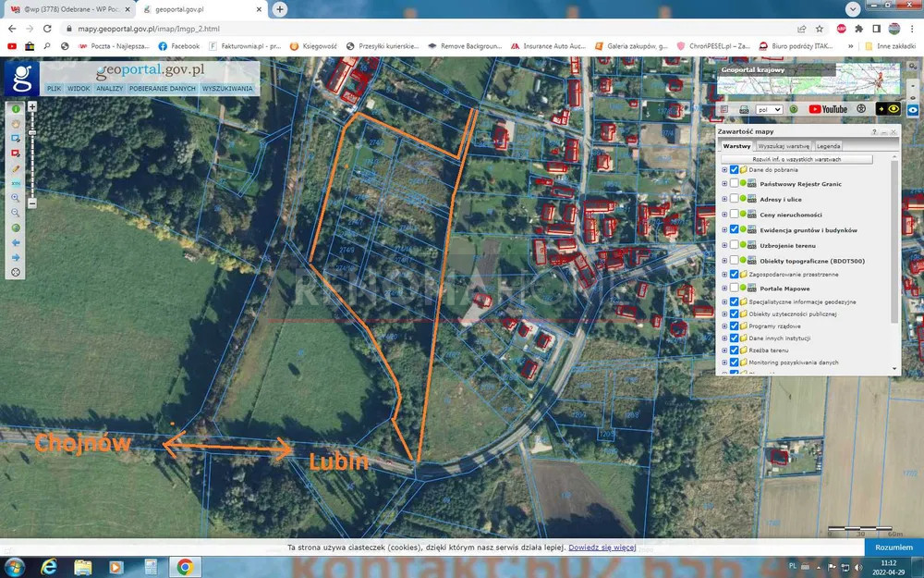This screenshot has height=578, width=924.
Task: Click the full extent globe icon
Action: 16,228
